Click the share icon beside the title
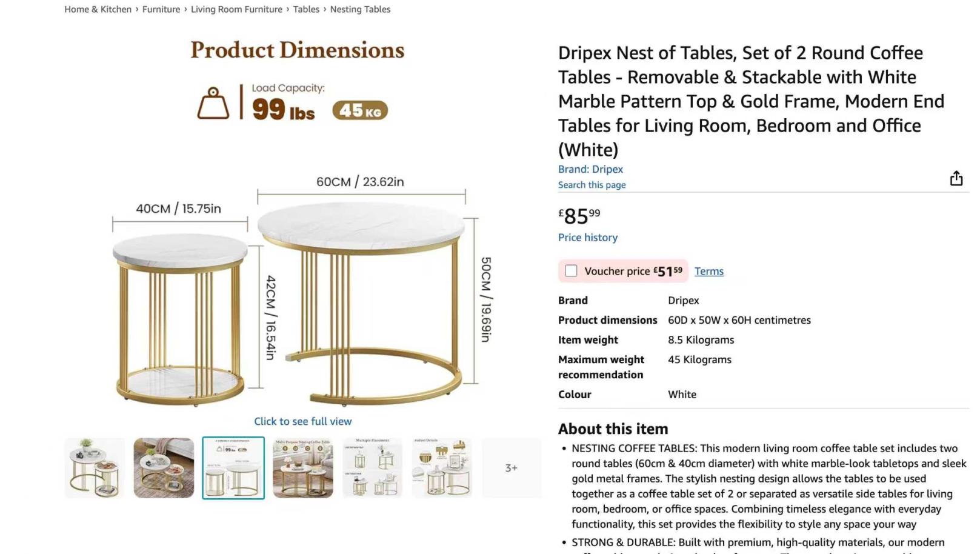Viewport: 980px width, 554px height. pyautogui.click(x=956, y=178)
